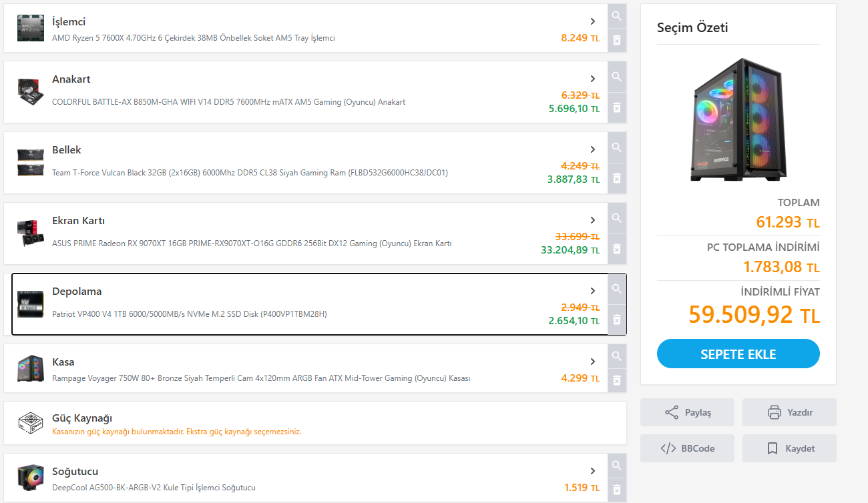The width and height of the screenshot is (868, 503).
Task: Click the COLORFUL BATTLE-AX B850M-GHA product name
Action: click(229, 102)
